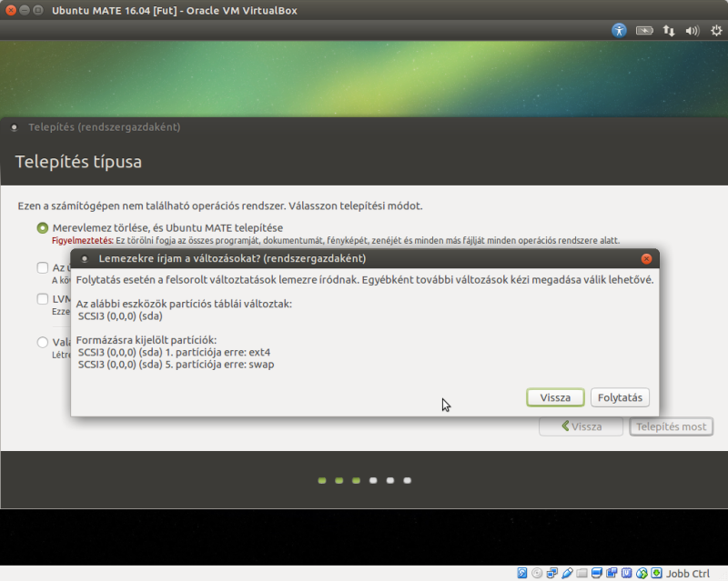Click the Jobb Ctrl host key label
This screenshot has width=728, height=581.
click(688, 574)
